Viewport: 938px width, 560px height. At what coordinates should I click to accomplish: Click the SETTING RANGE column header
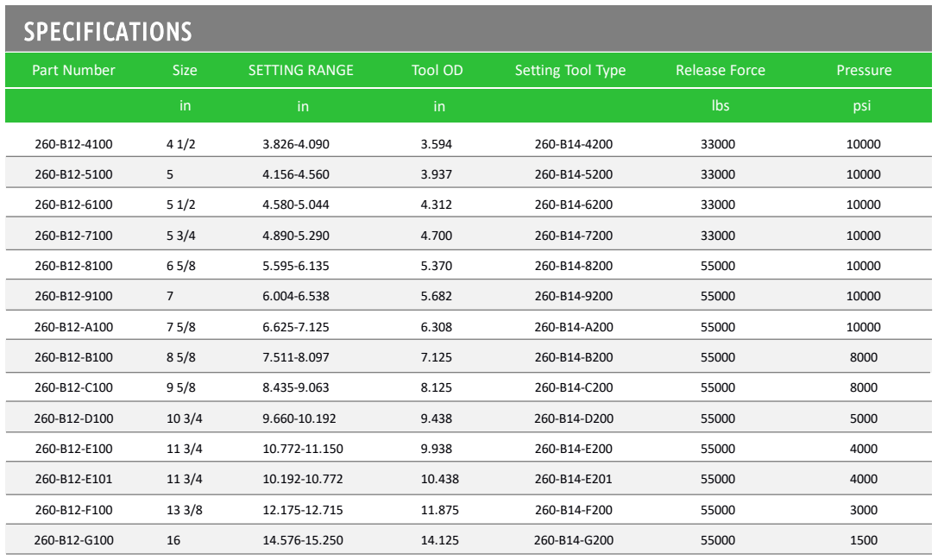tap(301, 70)
